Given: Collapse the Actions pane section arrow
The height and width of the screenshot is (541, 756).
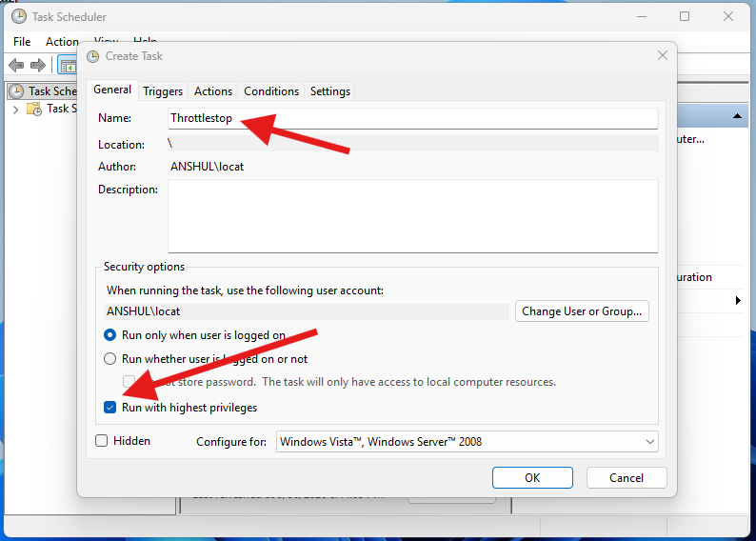Looking at the screenshot, I should coord(737,116).
